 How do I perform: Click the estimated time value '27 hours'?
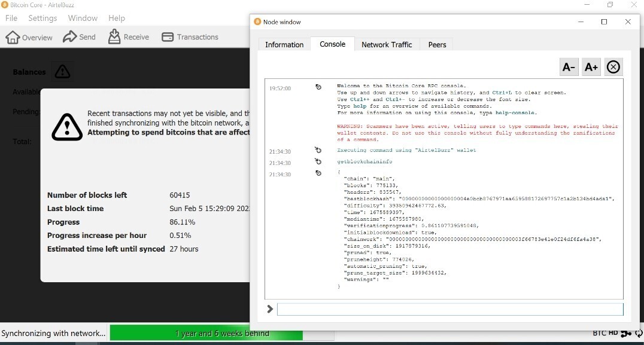(184, 249)
